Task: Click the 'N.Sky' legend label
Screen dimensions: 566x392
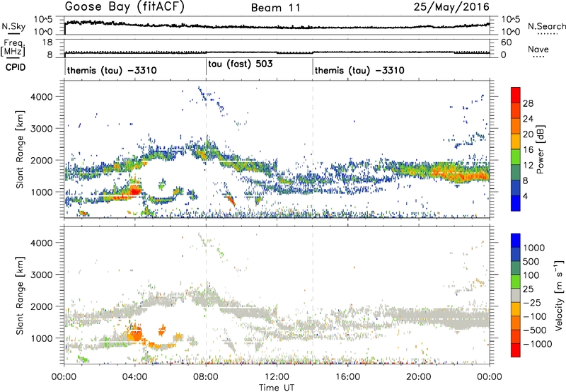Action: (13, 27)
